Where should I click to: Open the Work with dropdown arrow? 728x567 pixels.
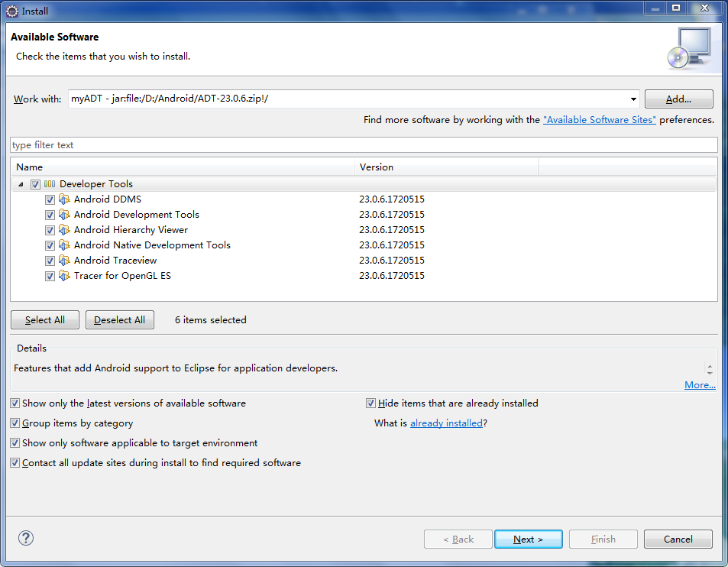click(x=633, y=99)
